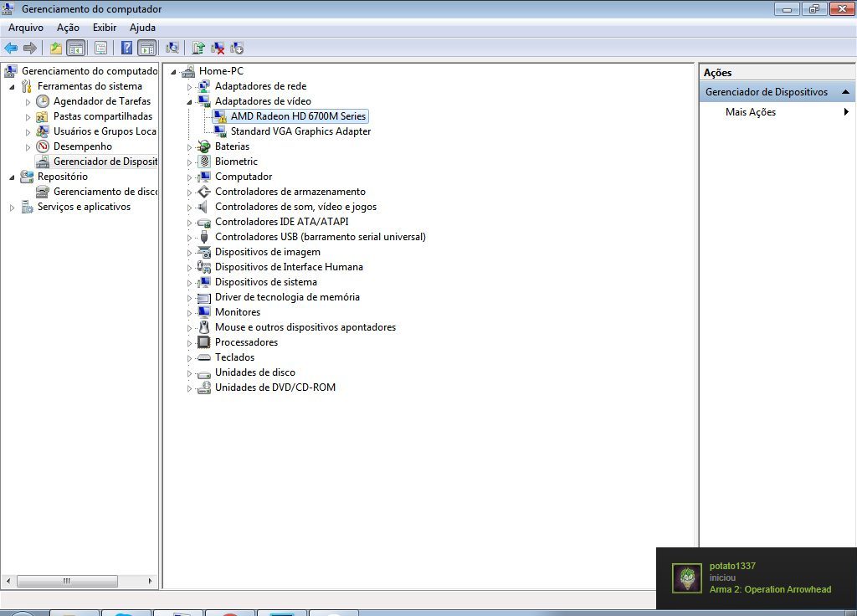The height and width of the screenshot is (616, 857).
Task: Click the Teclados keyboard icon
Action: 204,357
